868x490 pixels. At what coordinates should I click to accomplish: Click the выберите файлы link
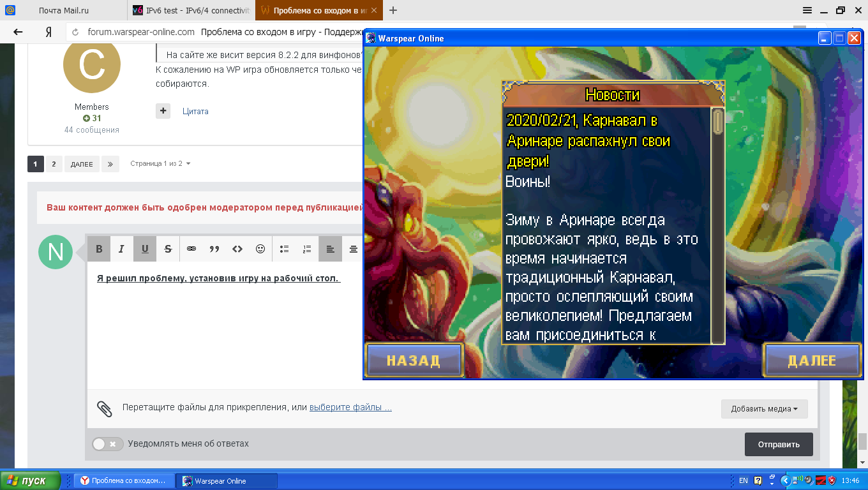pos(350,407)
